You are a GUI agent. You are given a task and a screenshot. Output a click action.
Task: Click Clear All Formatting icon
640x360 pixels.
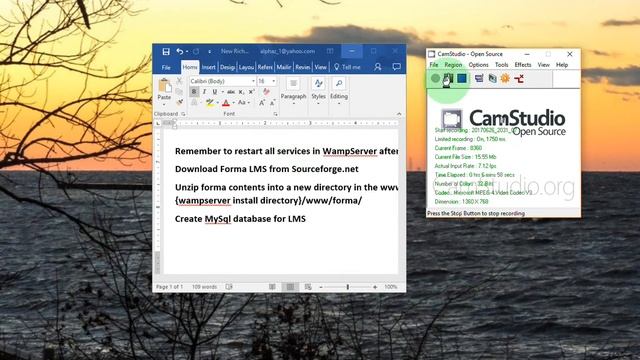click(267, 91)
